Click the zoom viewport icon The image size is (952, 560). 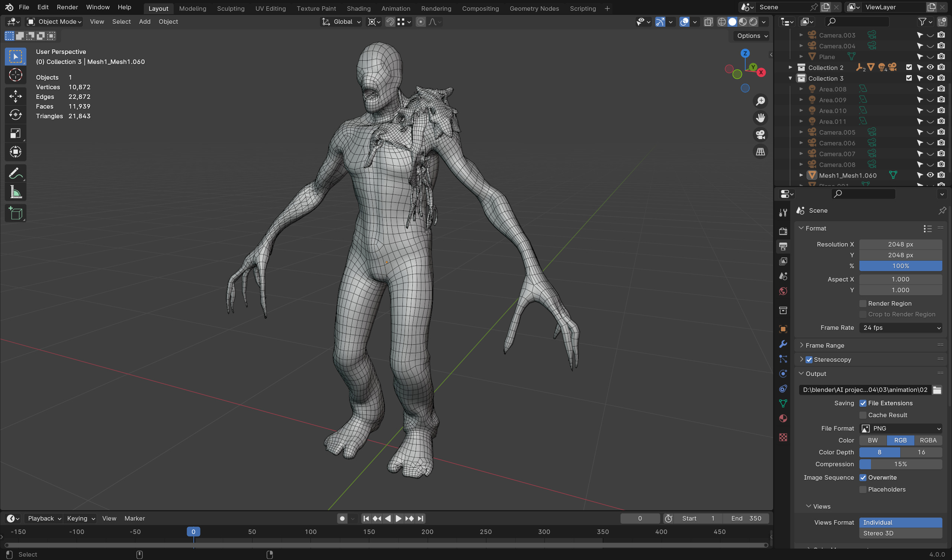(760, 101)
